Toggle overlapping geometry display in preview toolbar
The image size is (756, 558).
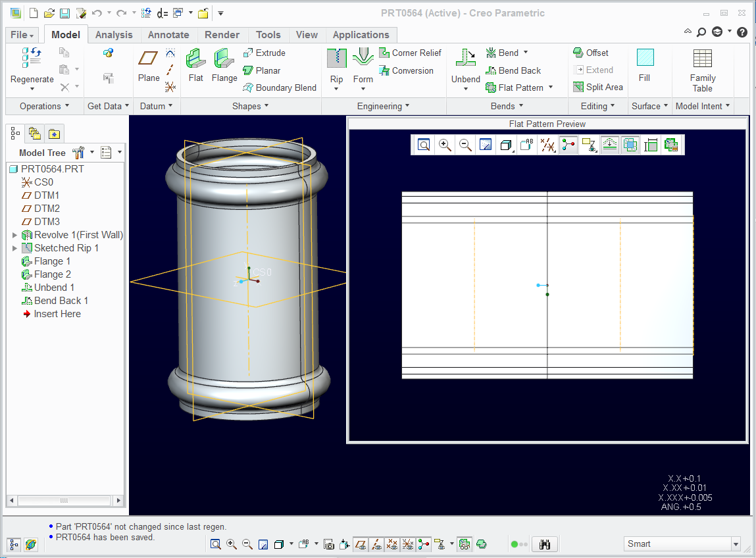[x=630, y=145]
